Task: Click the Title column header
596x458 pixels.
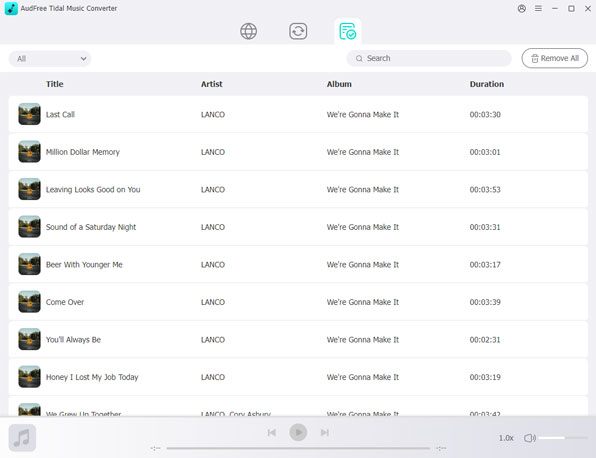Action: pyautogui.click(x=55, y=84)
